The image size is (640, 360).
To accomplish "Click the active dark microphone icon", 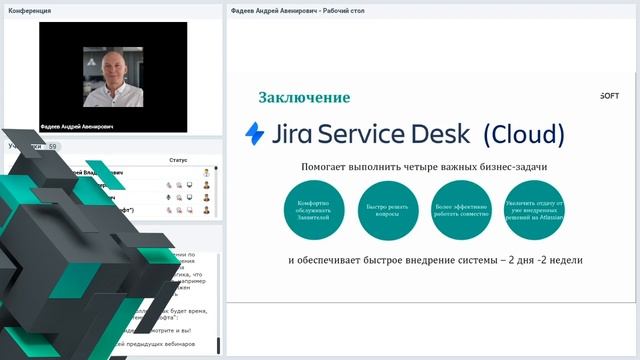I will pyautogui.click(x=168, y=198).
